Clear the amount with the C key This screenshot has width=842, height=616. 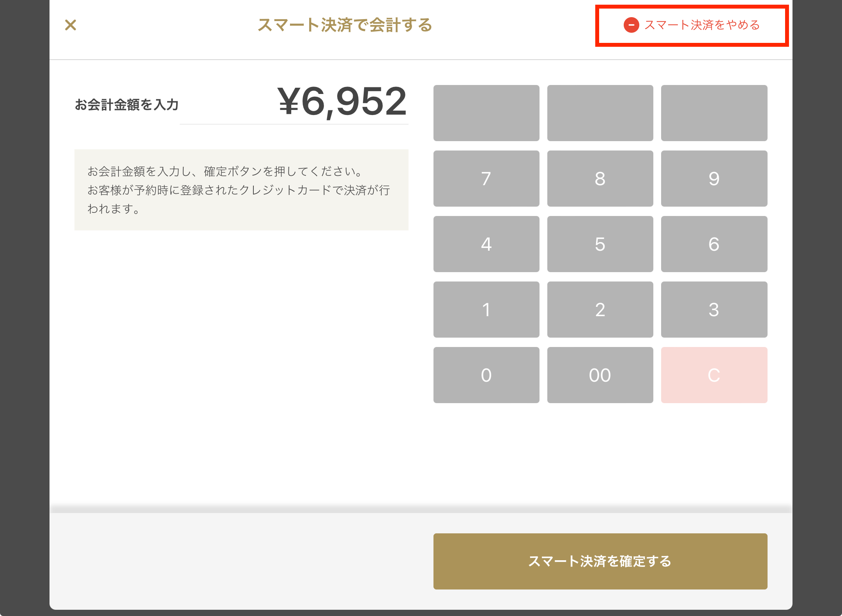tap(714, 375)
